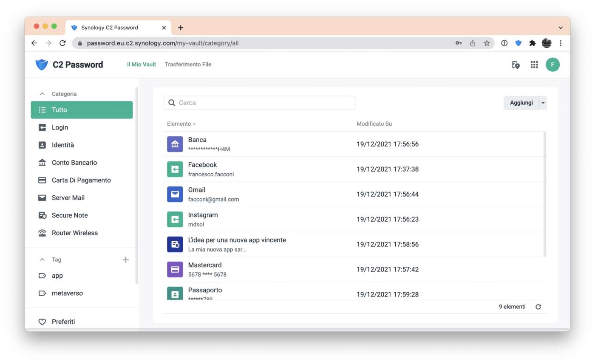Open the Carta Di Pagamento category
This screenshot has height=364, width=595.
[x=81, y=180]
